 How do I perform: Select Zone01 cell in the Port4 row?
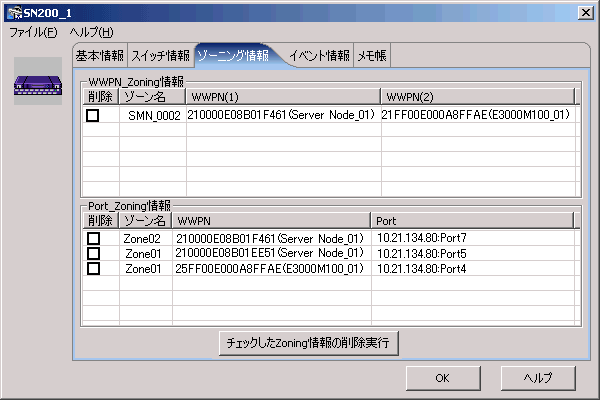click(x=146, y=268)
